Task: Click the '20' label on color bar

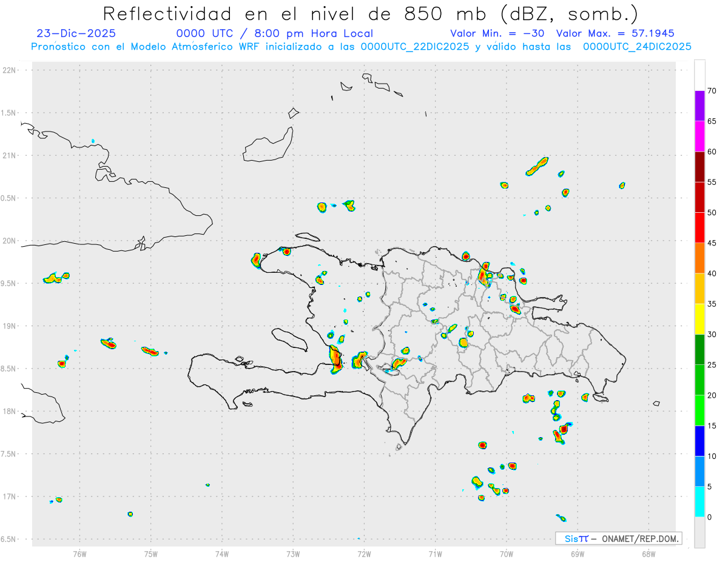Action: (712, 395)
